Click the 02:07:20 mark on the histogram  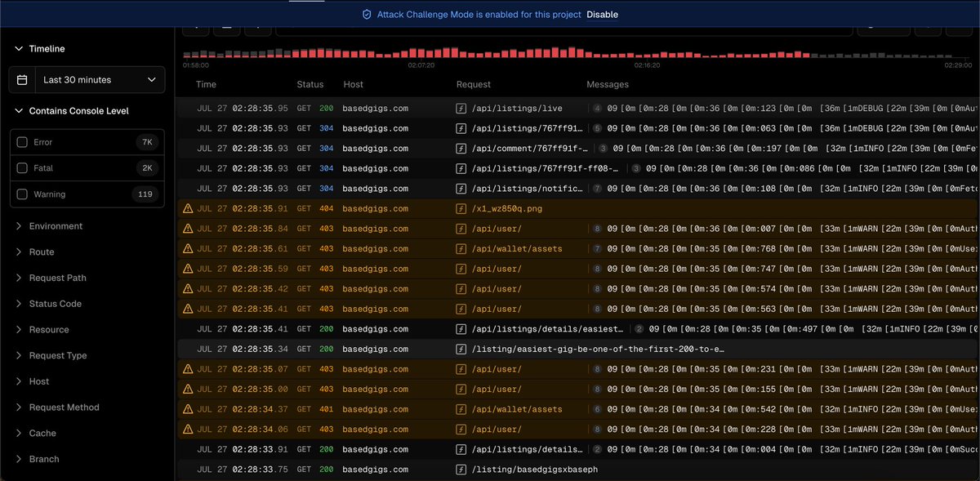pyautogui.click(x=421, y=65)
